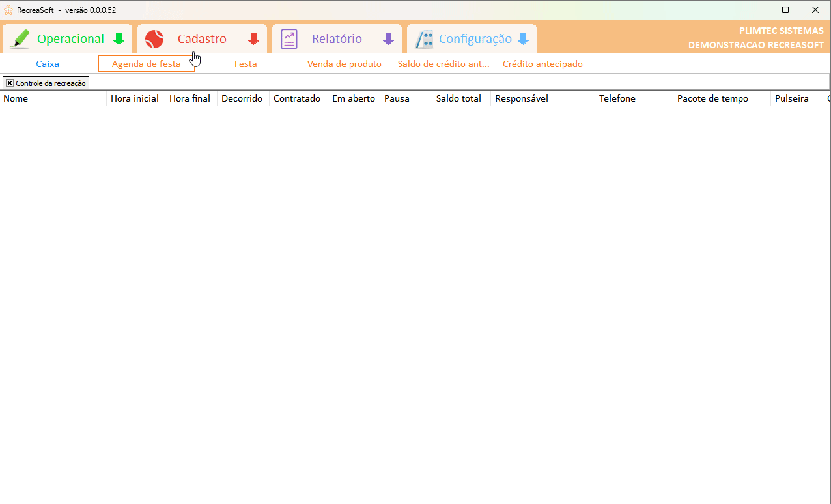This screenshot has width=831, height=504.
Task: Click the red ball Cadastro icon
Action: (154, 39)
